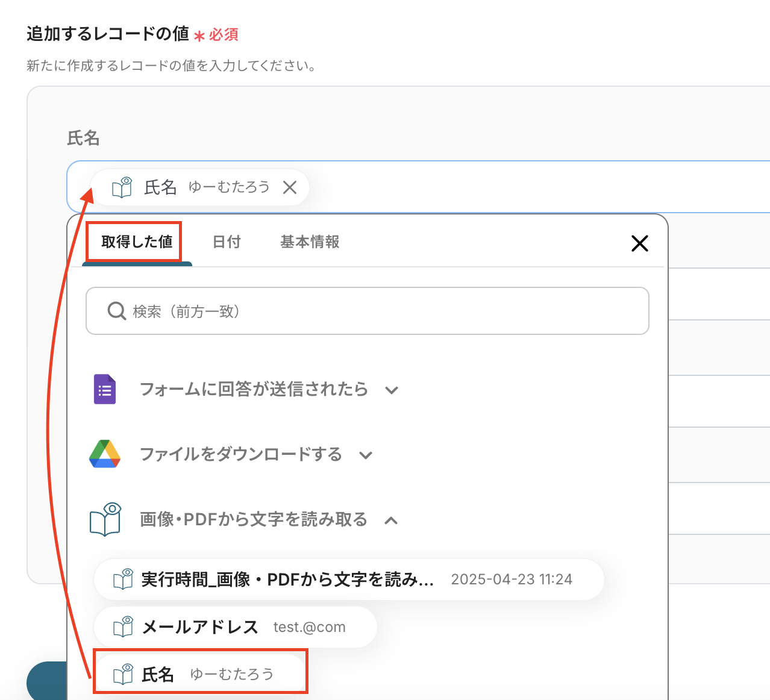Click book icon beside メールアドレス item
The height and width of the screenshot is (700, 770).
tap(124, 627)
